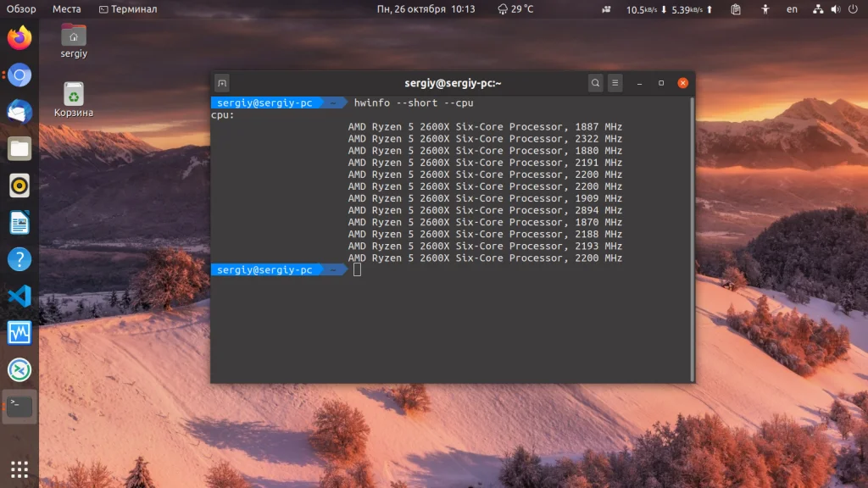Click the processor line with 1909 MHz
This screenshot has width=868, height=488.
[x=485, y=198]
